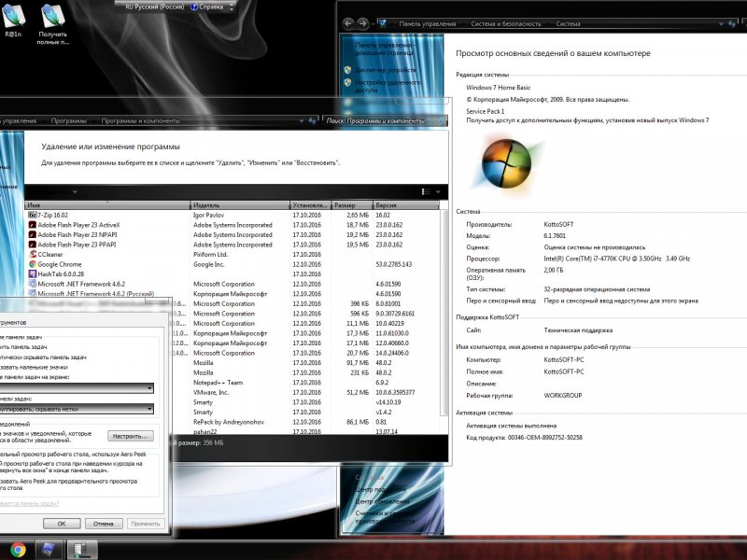Image resolution: width=747 pixels, height=560 pixels.
Task: Select the 'Notepad++ Team' publisher cell
Action: 218,383
